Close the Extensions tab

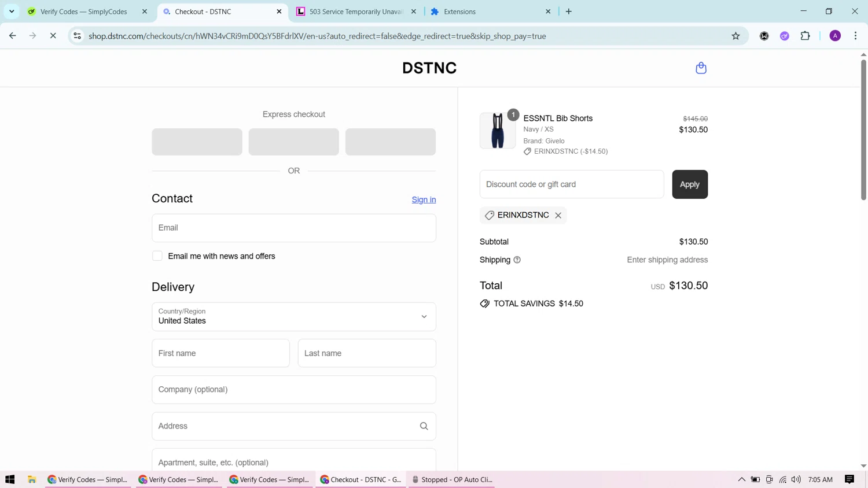point(548,12)
